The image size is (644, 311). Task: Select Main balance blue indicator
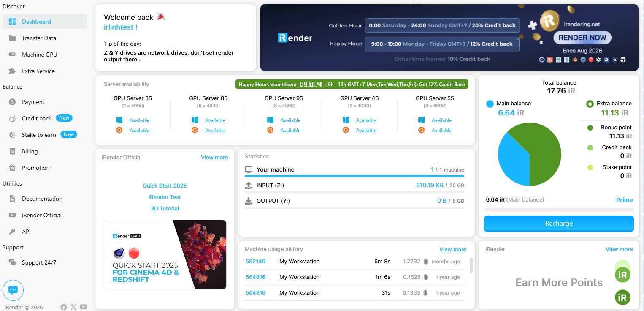(490, 104)
